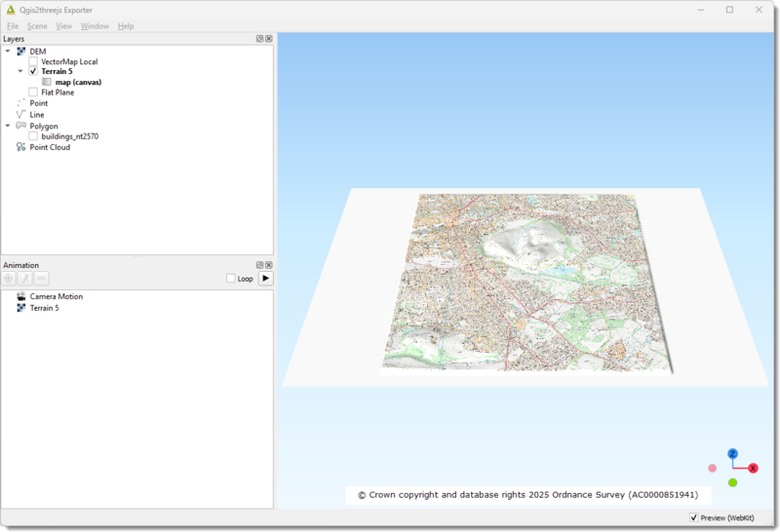Click the Layers panel title
The width and height of the screenshot is (780, 532).
tap(14, 39)
